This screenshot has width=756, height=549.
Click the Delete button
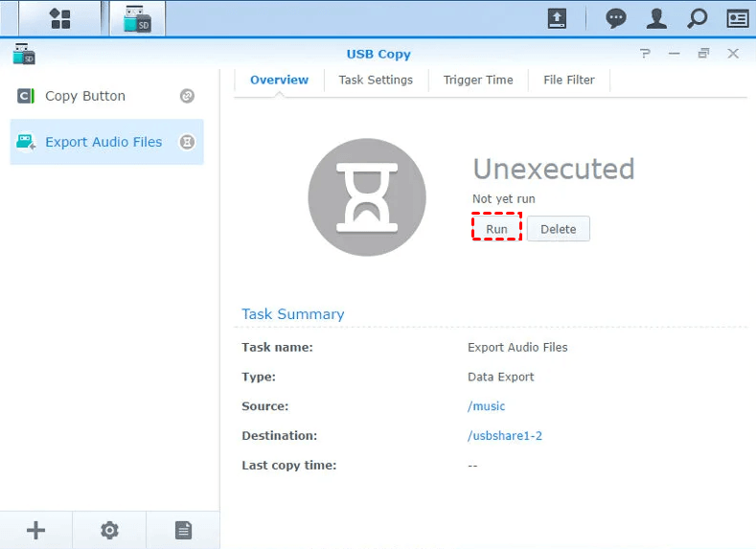click(558, 229)
